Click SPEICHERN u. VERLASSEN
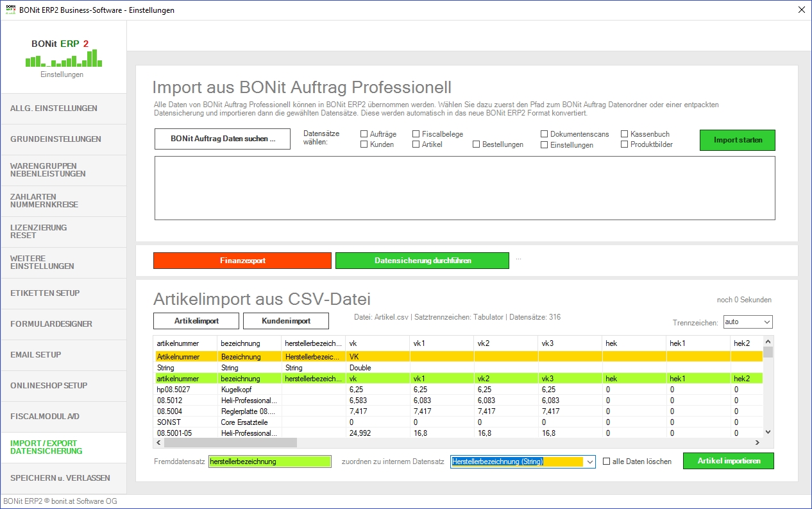The image size is (812, 509). 63,478
